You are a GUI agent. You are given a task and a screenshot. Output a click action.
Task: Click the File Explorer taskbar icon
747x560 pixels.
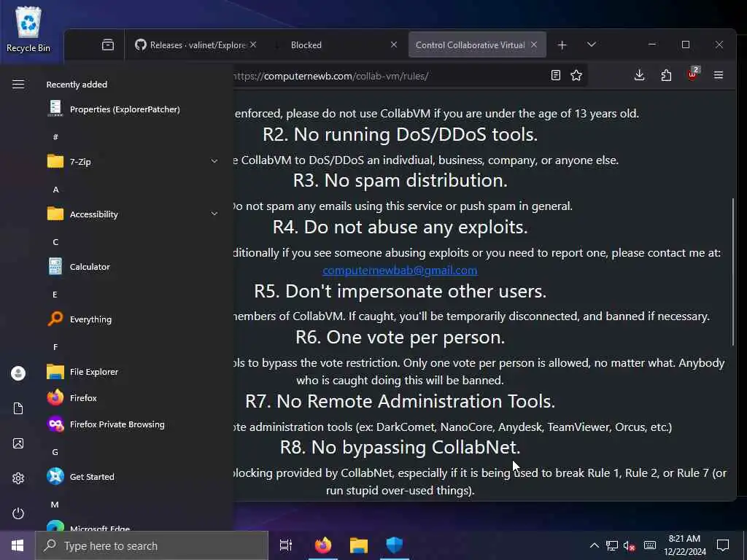point(359,545)
